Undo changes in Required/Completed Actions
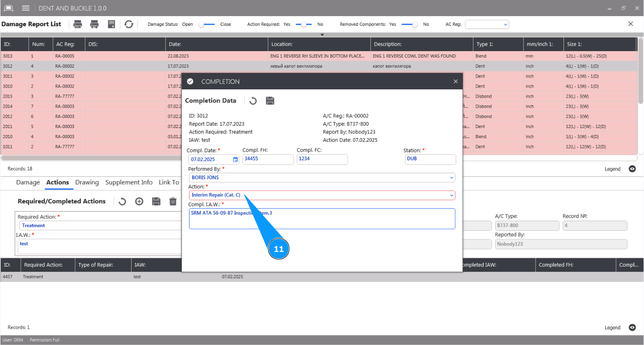Screen dimensions: 644x345 [x=122, y=201]
